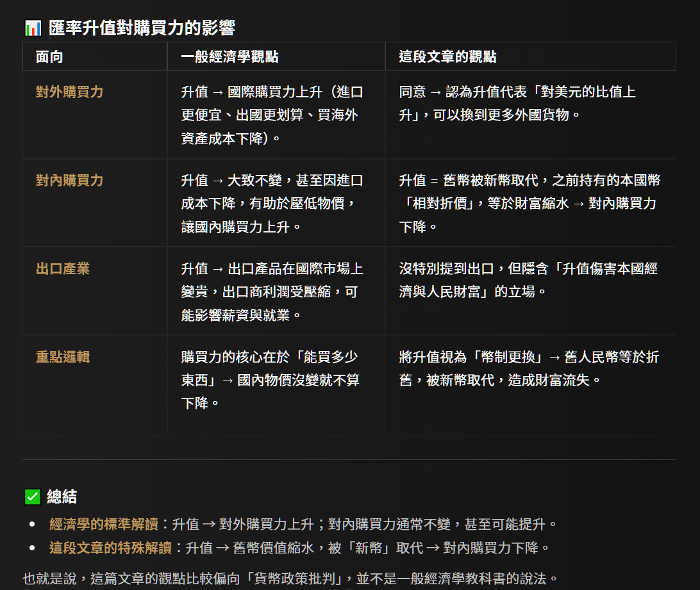Click the 重點邏輯 row label

tap(63, 357)
